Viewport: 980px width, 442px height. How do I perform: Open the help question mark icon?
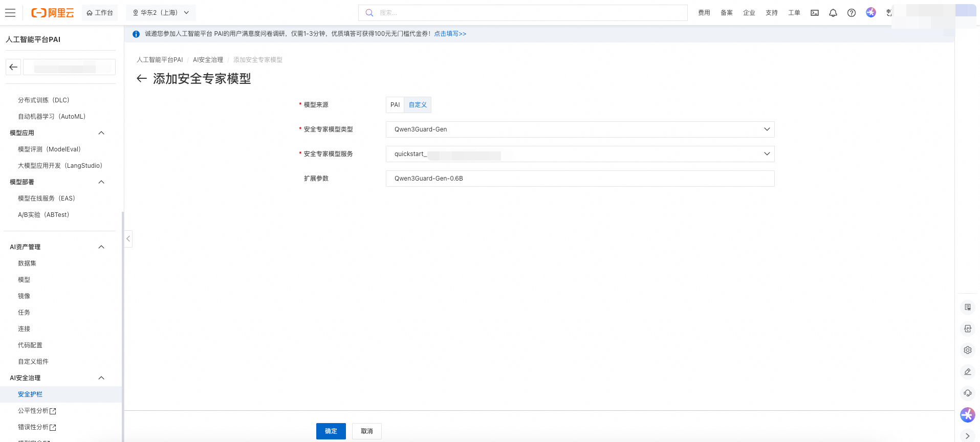click(852, 13)
